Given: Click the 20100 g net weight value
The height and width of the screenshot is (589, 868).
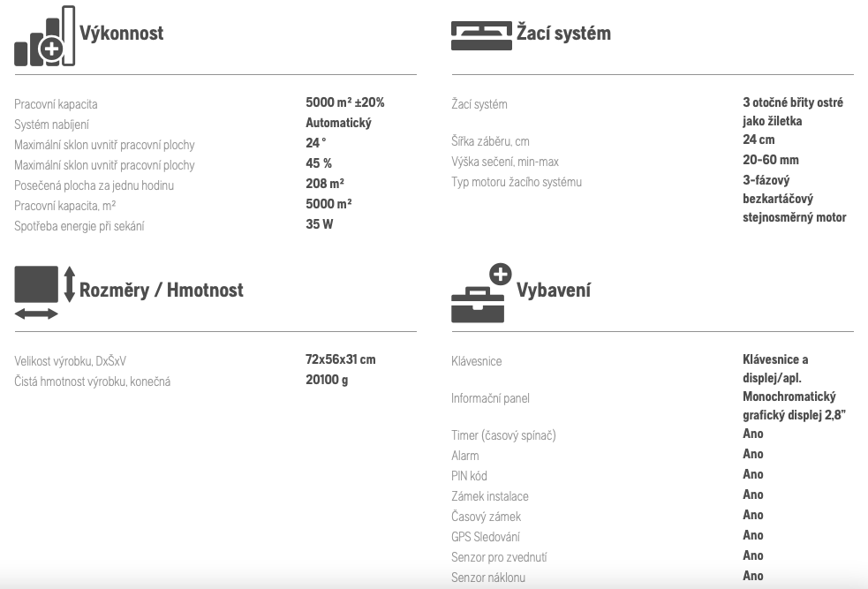Looking at the screenshot, I should [327, 380].
